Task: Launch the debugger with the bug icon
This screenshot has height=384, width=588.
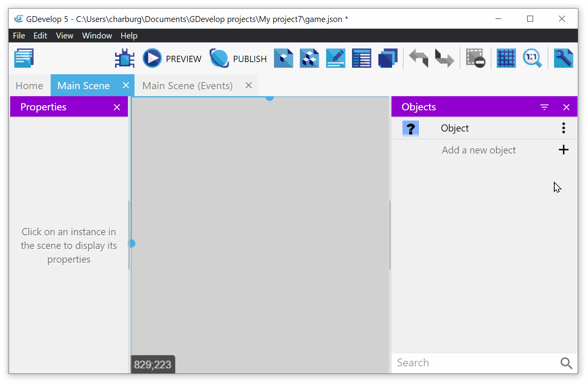Action: (x=124, y=58)
